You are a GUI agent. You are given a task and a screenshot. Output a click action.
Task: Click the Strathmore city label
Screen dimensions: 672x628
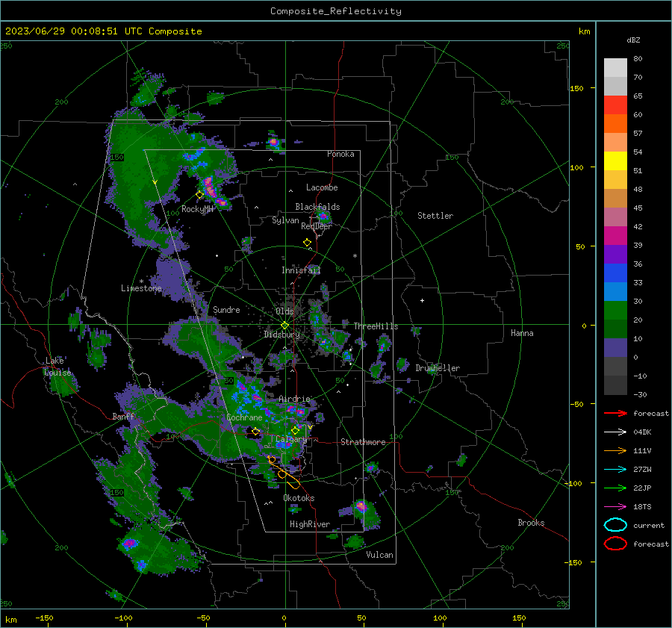(x=363, y=442)
